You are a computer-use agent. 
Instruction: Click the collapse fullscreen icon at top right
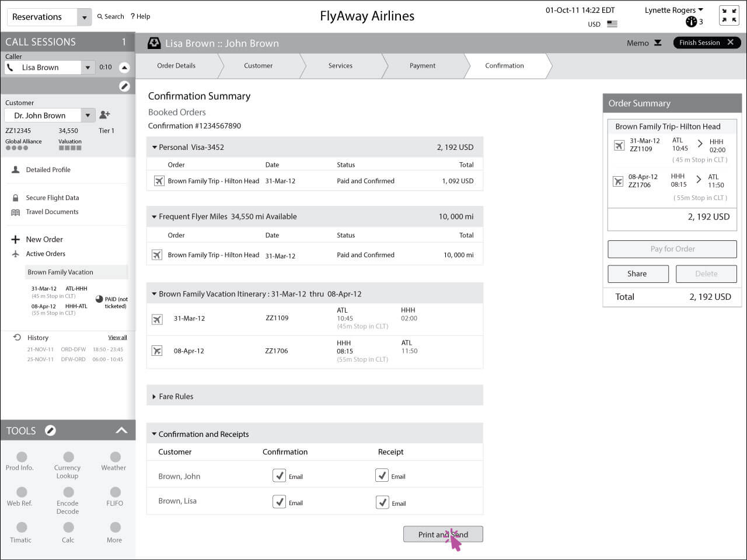728,16
